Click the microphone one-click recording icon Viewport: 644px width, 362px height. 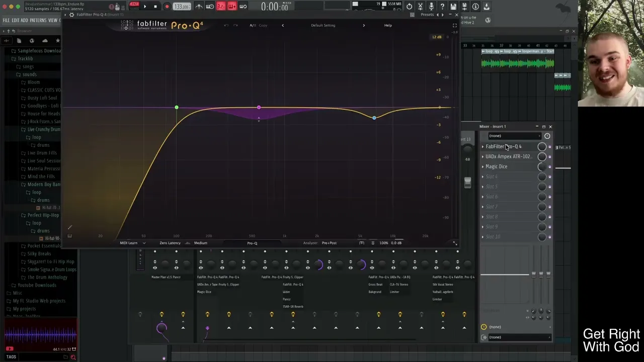(431, 7)
